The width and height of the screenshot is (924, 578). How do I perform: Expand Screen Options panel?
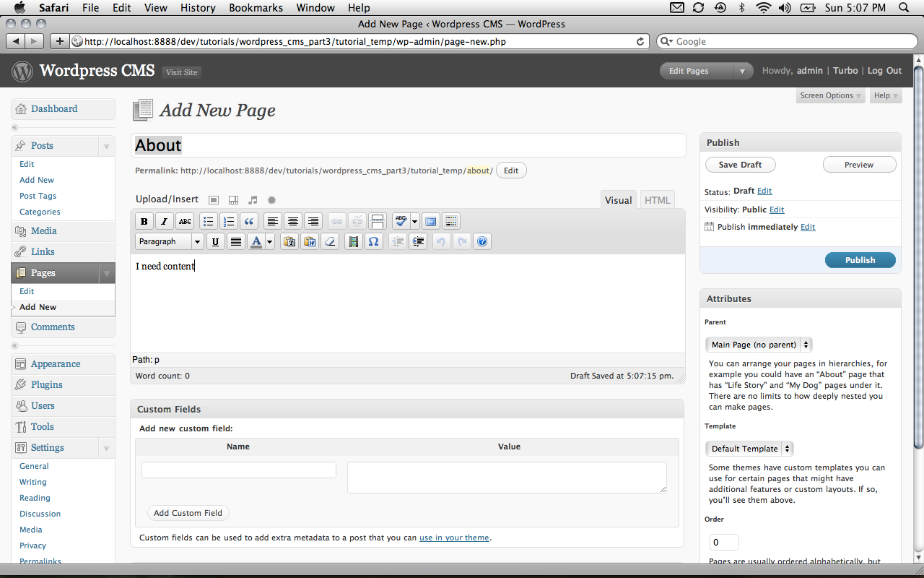pos(831,95)
